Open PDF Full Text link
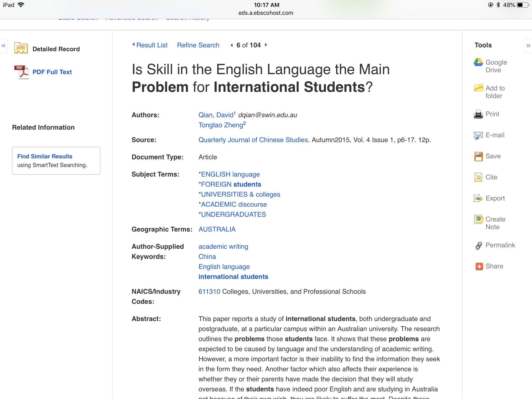Screen dimensions: 532x399 coord(52,72)
